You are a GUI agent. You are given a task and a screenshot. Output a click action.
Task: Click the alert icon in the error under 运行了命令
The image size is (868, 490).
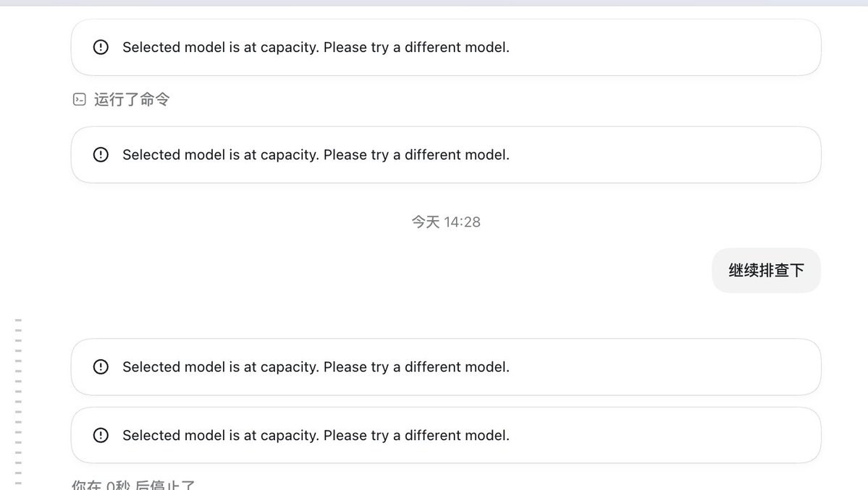pyautogui.click(x=101, y=154)
